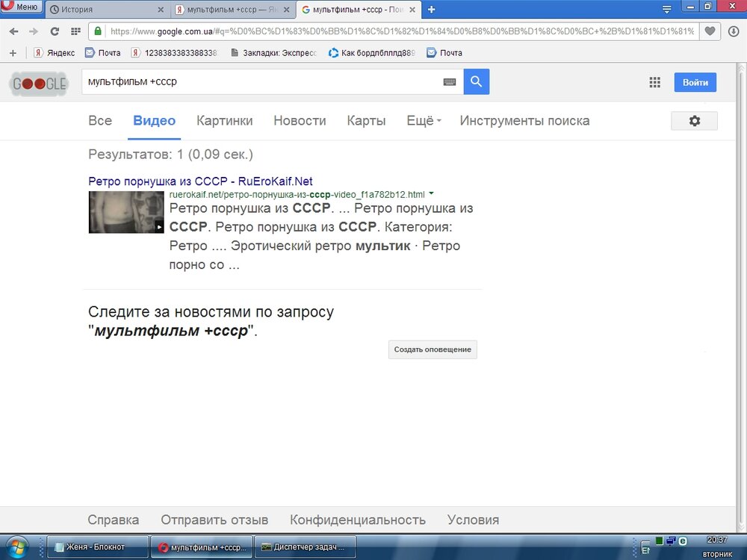The height and width of the screenshot is (560, 747).
Task: Add page to bookmarks with heart icon
Action: (x=710, y=31)
